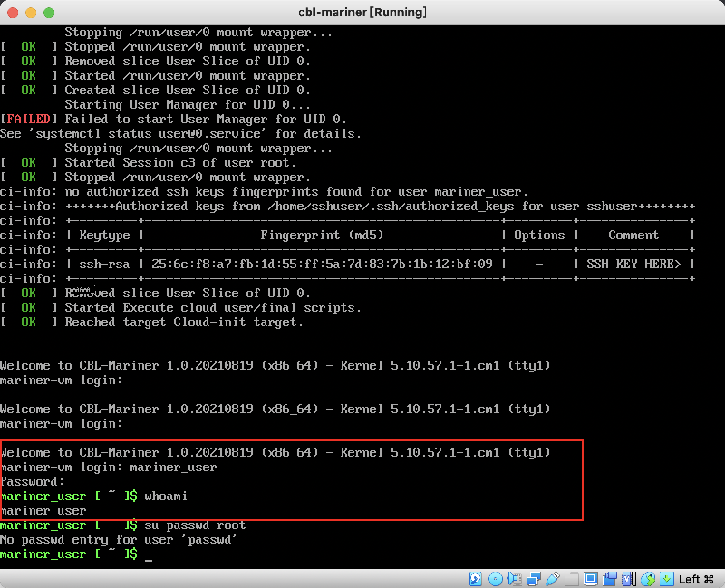Viewport: 725px width, 588px height.
Task: Click 'SSH KEY HERE>' comment cell
Action: 633,264
